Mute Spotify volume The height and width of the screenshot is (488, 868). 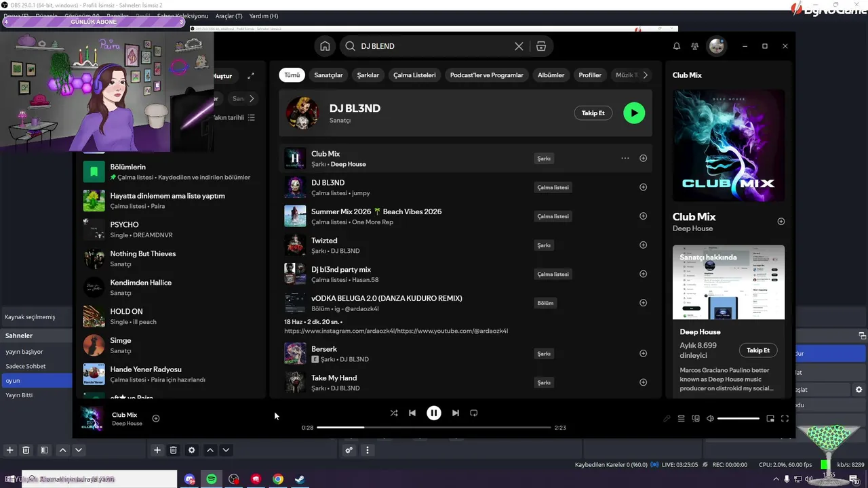click(710, 419)
